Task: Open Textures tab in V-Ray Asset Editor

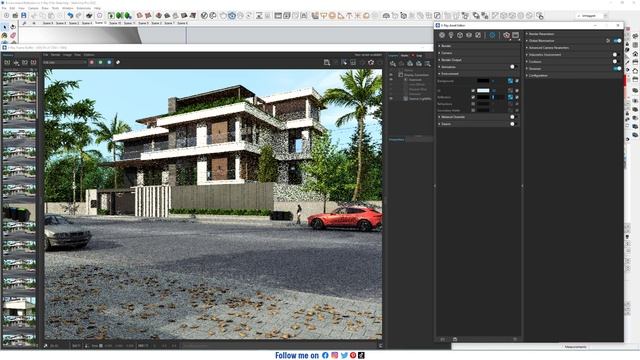Action: 478,36
